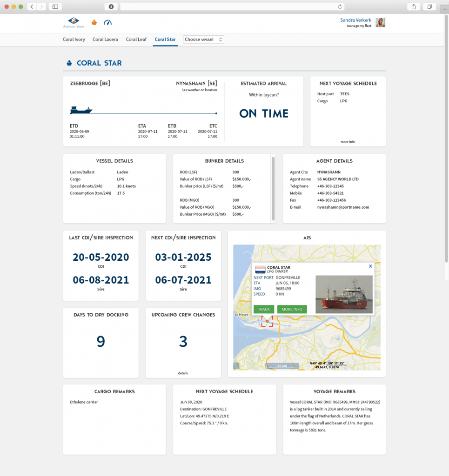Click the downloads icon in toolbar
This screenshot has height=476, width=449.
coord(111,7)
